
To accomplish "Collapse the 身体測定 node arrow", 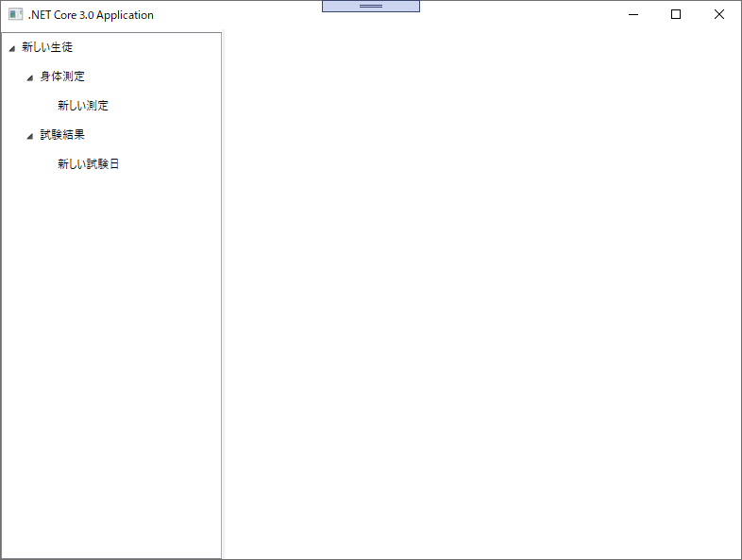I will 30,77.
